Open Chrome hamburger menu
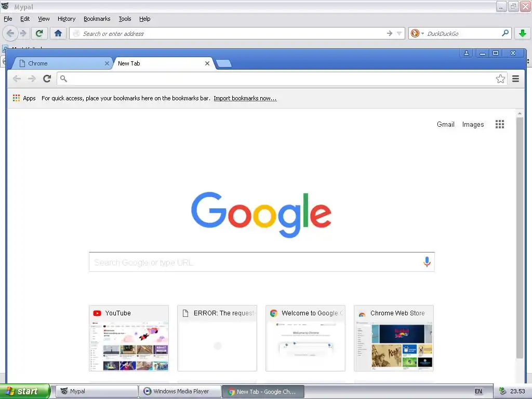Image resolution: width=532 pixels, height=399 pixels. pyautogui.click(x=515, y=79)
